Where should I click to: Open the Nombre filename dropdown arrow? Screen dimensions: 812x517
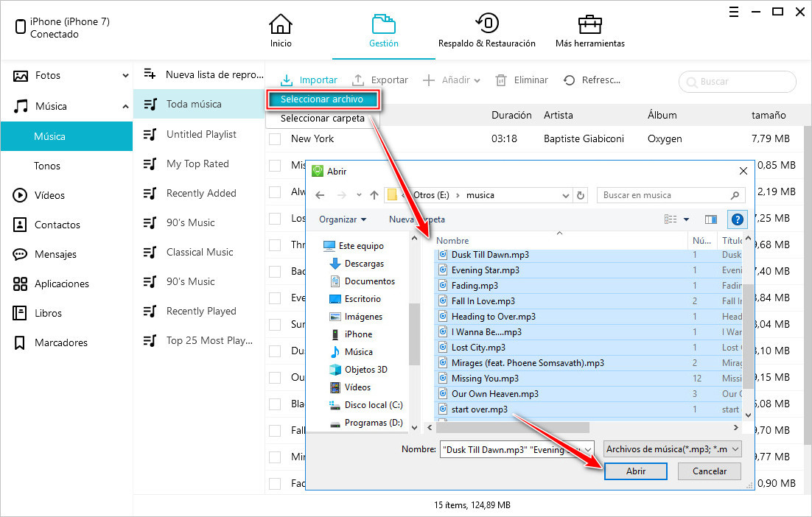coord(588,450)
